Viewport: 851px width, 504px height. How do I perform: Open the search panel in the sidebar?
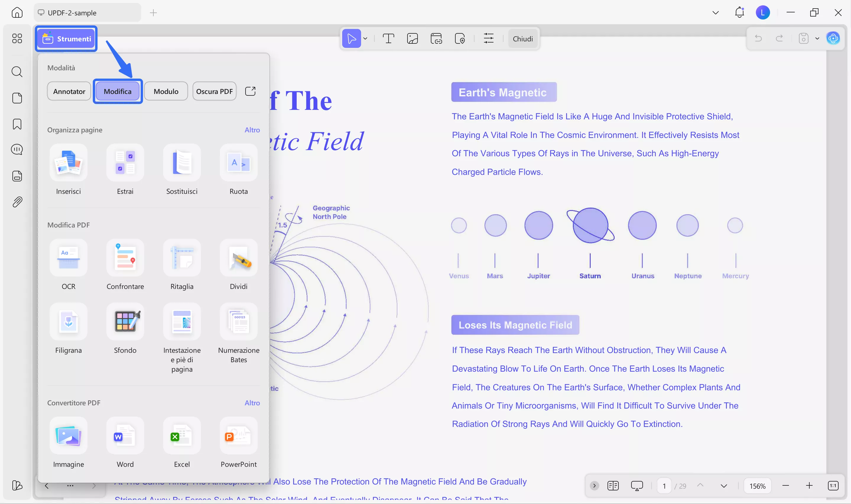pos(17,72)
